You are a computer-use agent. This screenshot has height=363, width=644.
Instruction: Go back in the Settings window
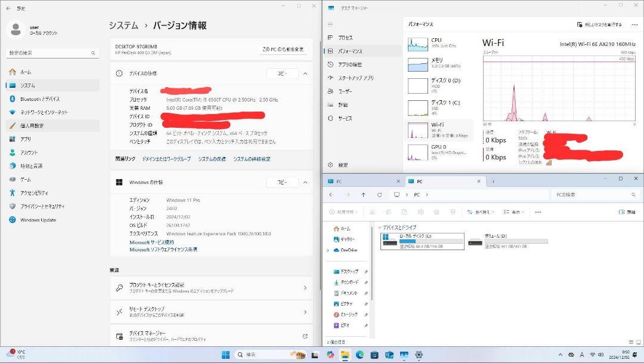pyautogui.click(x=8, y=8)
